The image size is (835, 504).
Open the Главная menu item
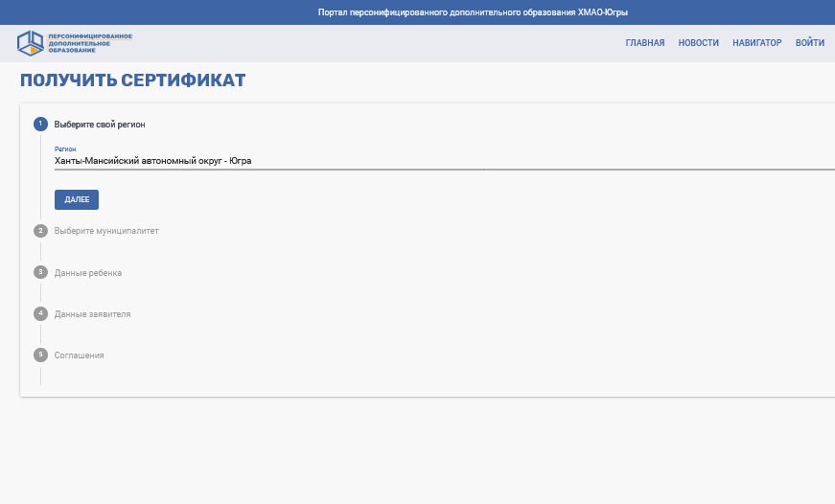[x=644, y=43]
